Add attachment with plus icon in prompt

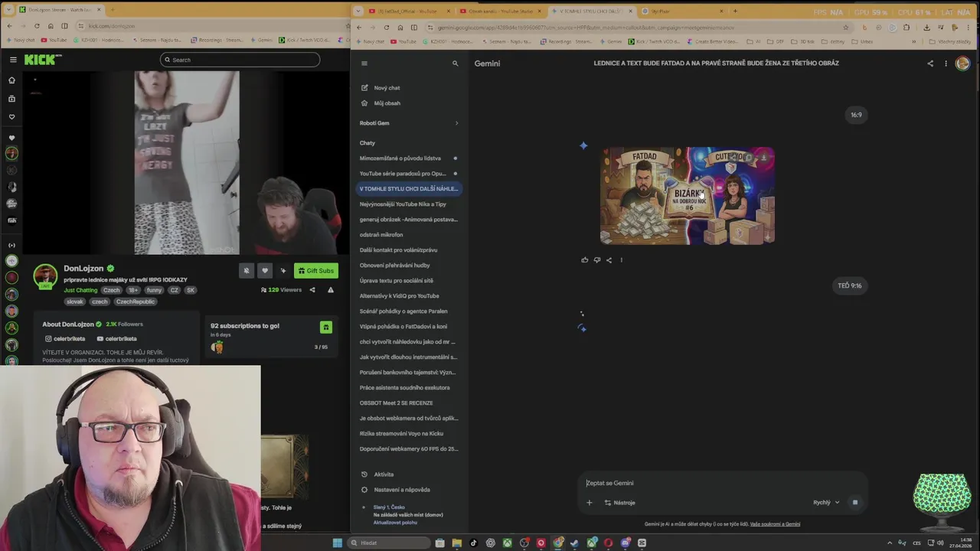tap(590, 503)
